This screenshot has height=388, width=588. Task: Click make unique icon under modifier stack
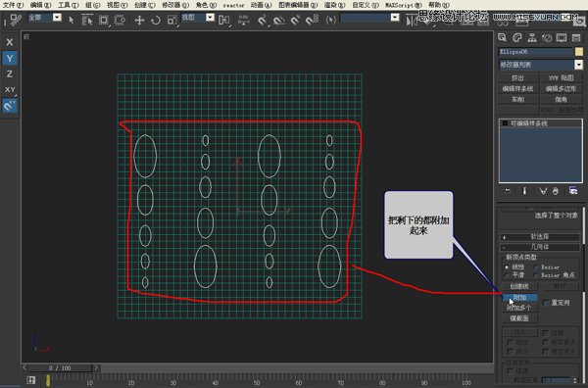click(x=543, y=191)
